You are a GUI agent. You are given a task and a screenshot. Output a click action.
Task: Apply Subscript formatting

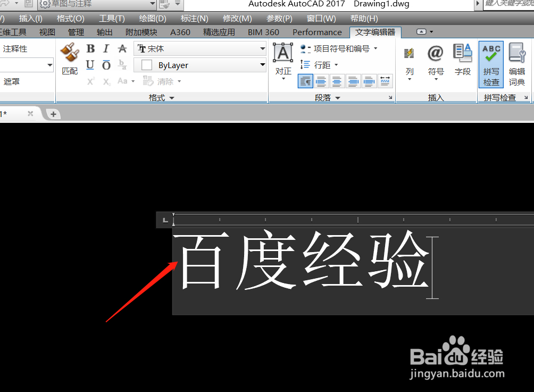106,82
